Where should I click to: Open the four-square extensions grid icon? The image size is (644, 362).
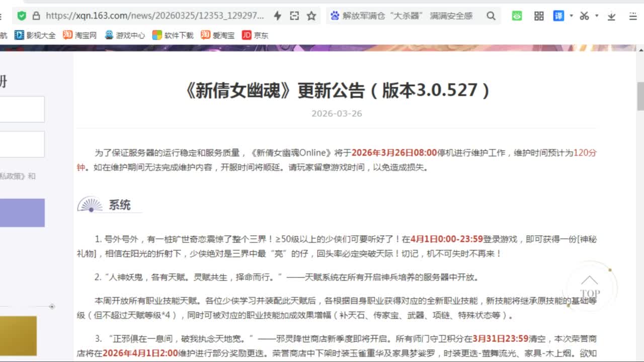pos(539,16)
